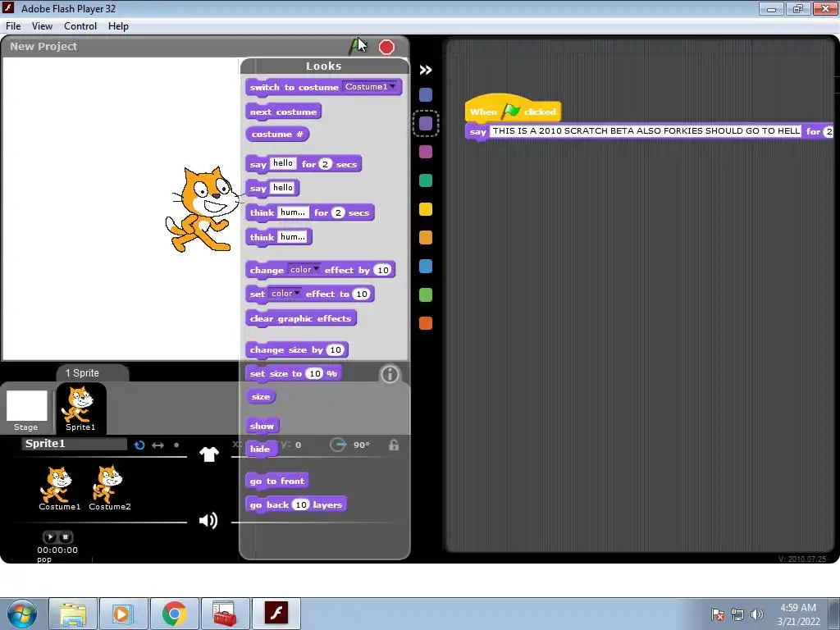Screen dimensions: 840x630
Task: Open File Explorer from the taskbar
Action: (73, 614)
